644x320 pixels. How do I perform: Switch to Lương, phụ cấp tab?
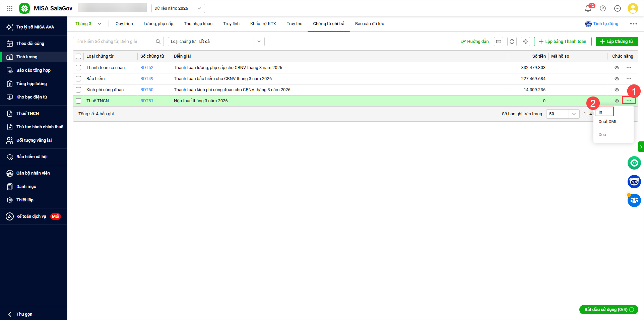(x=158, y=24)
